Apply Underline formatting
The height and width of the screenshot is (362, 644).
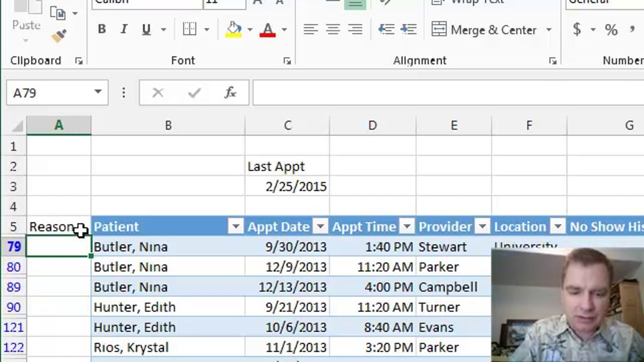(146, 29)
